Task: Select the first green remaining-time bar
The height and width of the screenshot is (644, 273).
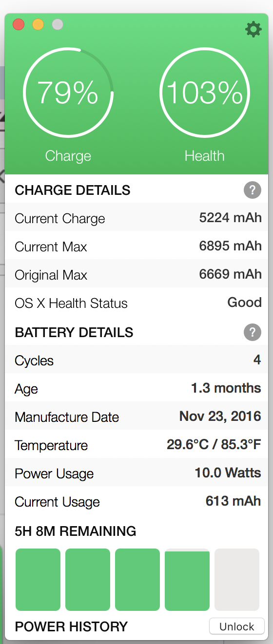Action: pos(38,580)
